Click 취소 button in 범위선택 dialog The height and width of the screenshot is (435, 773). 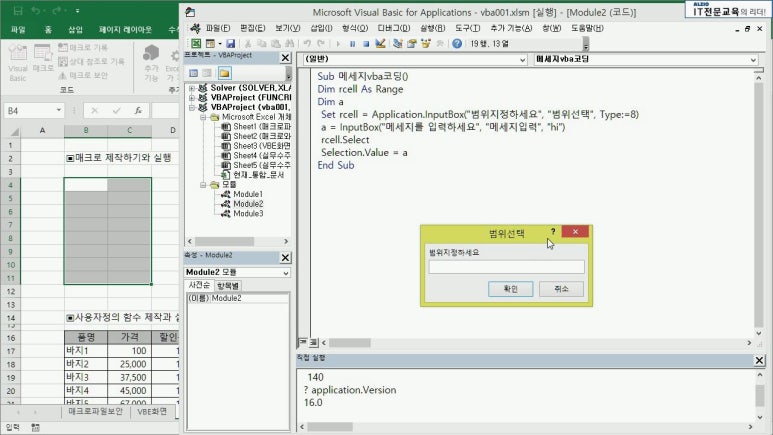tap(562, 289)
